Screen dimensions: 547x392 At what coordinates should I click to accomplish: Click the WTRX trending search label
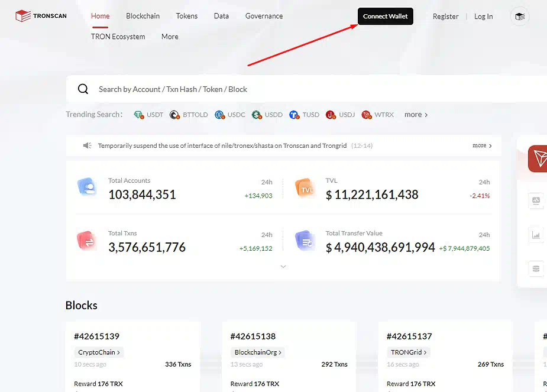384,114
